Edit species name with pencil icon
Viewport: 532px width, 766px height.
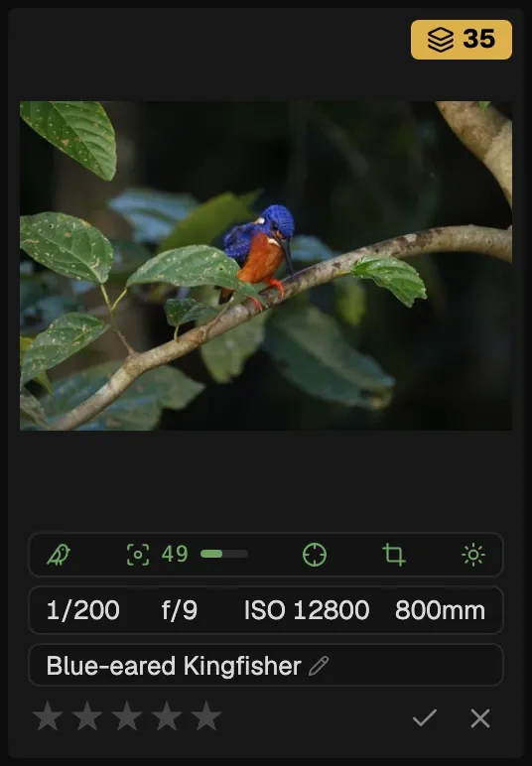(319, 666)
